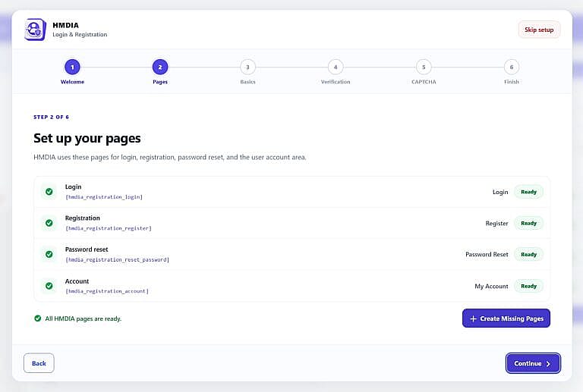The width and height of the screenshot is (583, 392).
Task: Click the green check icon beside Login
Action: (49, 192)
